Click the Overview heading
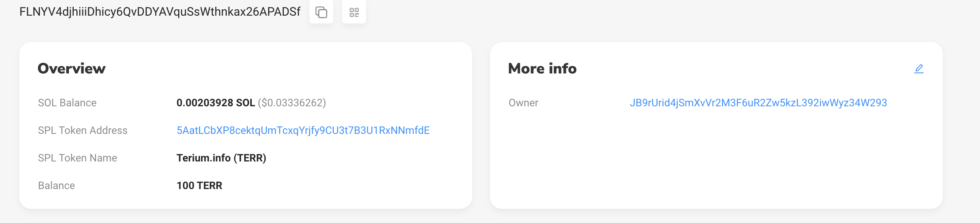980x223 pixels. 71,69
